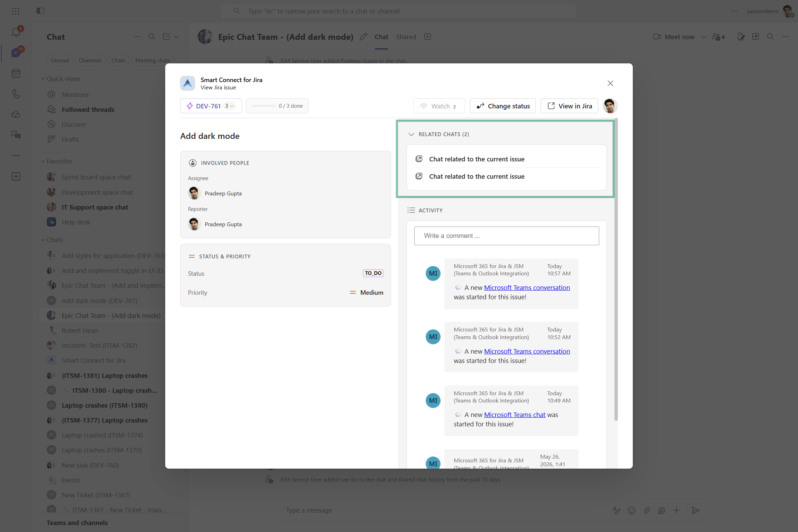Expand the new chat options chevron
Screen dimensions: 798x532
point(176,37)
